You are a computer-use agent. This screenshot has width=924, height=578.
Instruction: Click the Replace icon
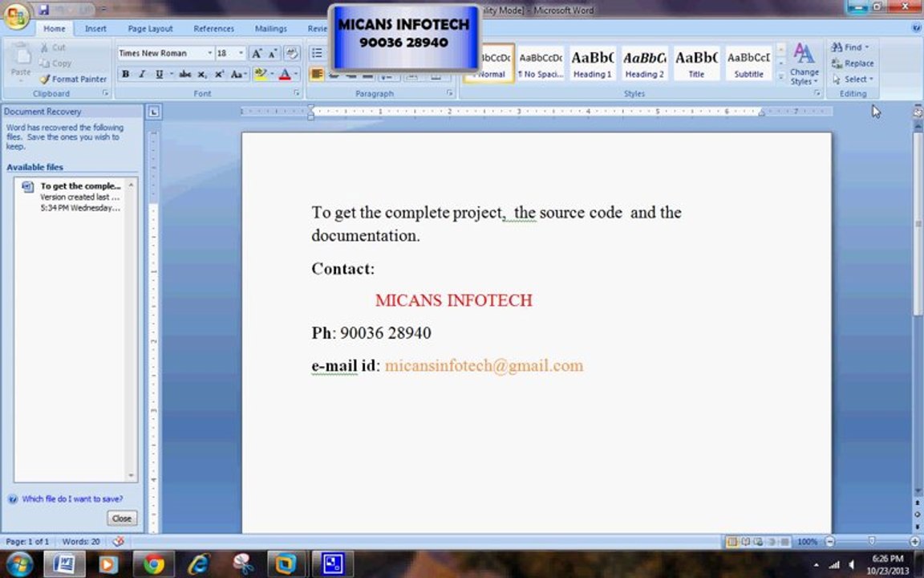[853, 63]
